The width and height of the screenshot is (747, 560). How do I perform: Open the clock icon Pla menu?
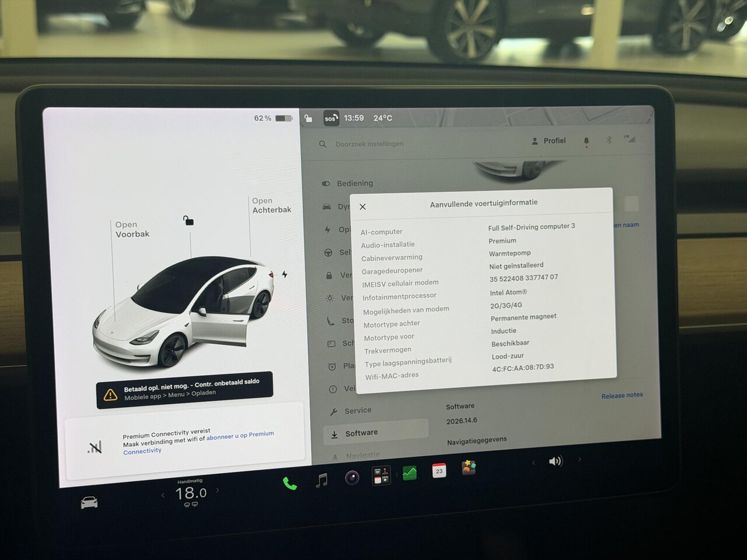pos(341,366)
